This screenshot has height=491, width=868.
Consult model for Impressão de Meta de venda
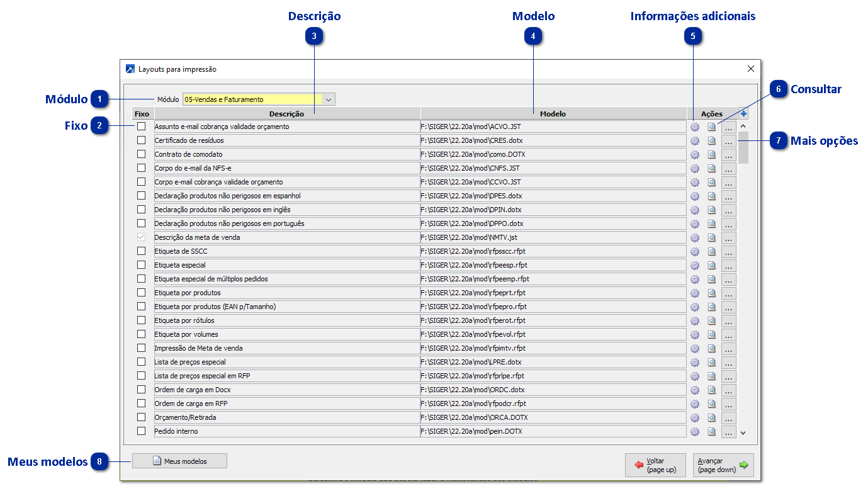coord(712,349)
